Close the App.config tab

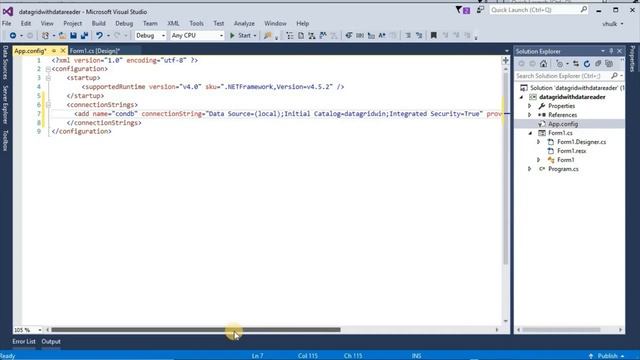click(x=63, y=51)
